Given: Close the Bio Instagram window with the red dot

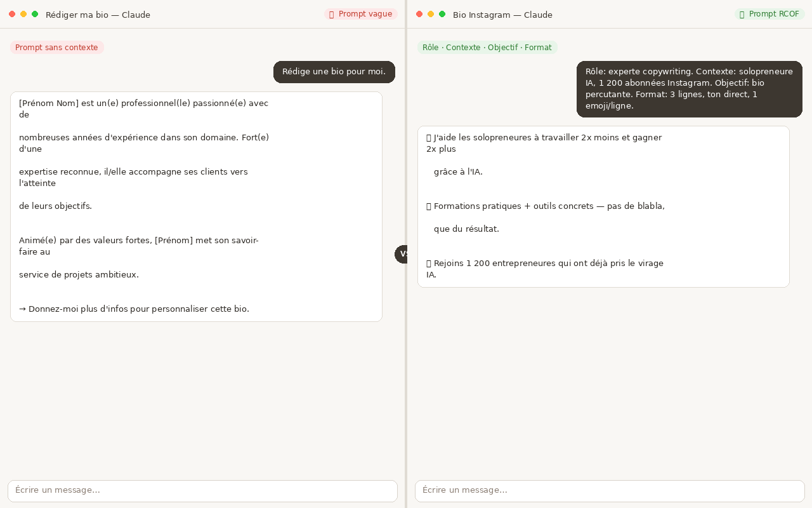Looking at the screenshot, I should 419,14.
